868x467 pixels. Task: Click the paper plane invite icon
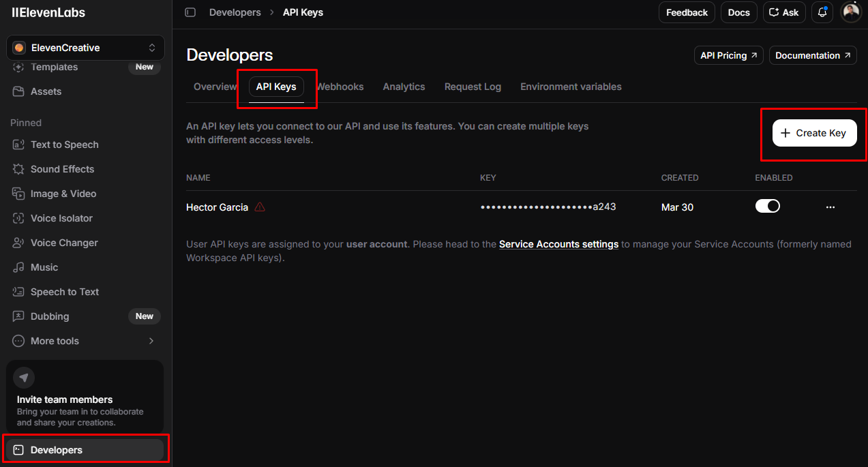pyautogui.click(x=24, y=378)
